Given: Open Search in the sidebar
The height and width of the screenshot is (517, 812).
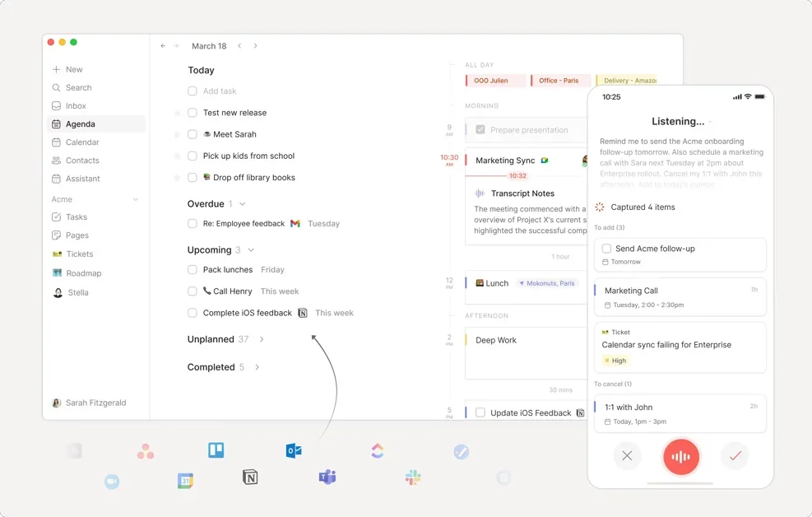Looking at the screenshot, I should (x=72, y=87).
